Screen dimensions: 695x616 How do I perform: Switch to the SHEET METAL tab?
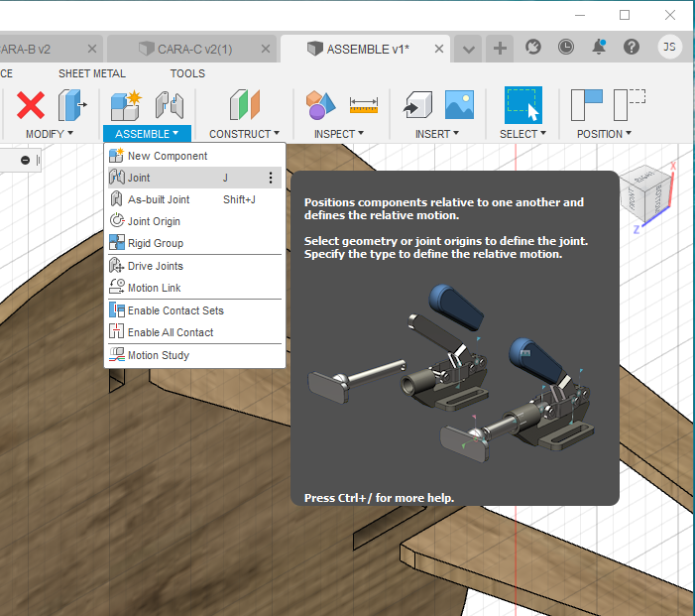[92, 73]
